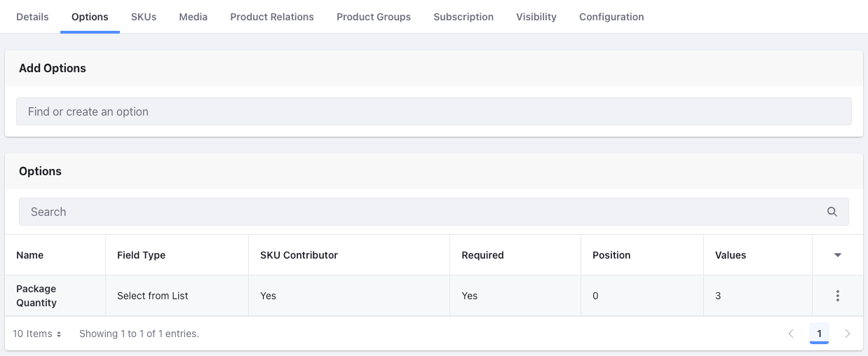The width and height of the screenshot is (868, 356).
Task: Click the search magnifier icon in Options
Action: 832,212
